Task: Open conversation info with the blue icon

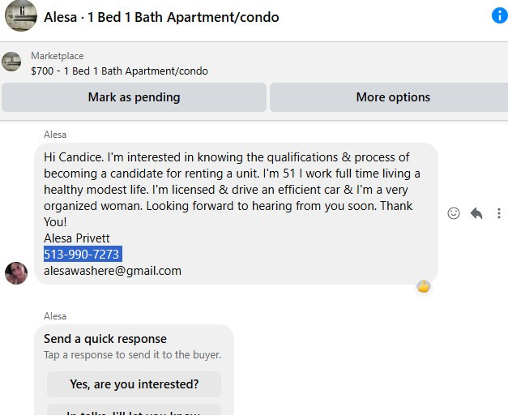Action: coord(499,15)
